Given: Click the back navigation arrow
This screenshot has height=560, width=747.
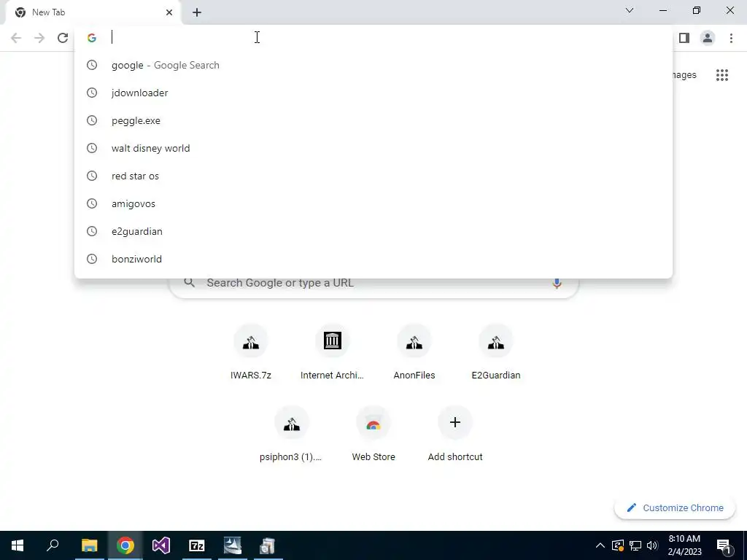Looking at the screenshot, I should [x=16, y=38].
